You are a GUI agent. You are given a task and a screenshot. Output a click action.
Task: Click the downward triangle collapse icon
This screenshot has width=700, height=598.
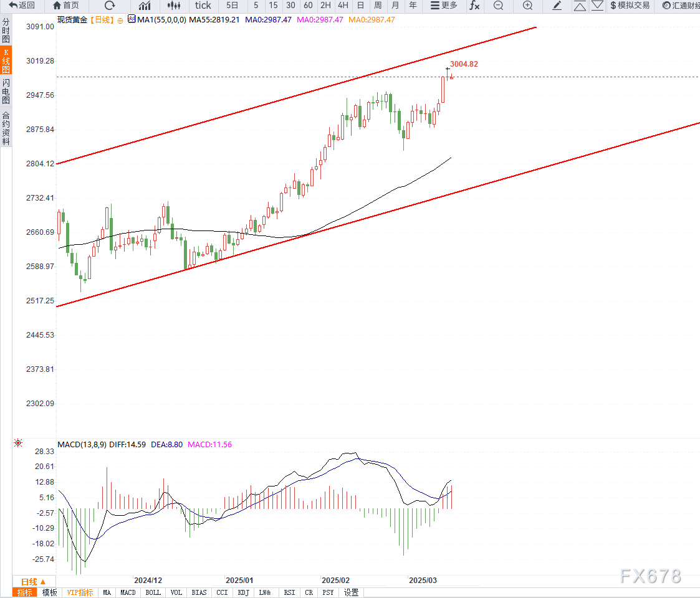point(597,6)
